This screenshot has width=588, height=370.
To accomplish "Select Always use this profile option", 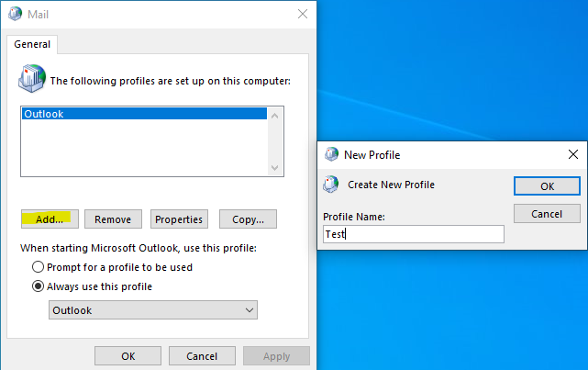I will pos(38,286).
